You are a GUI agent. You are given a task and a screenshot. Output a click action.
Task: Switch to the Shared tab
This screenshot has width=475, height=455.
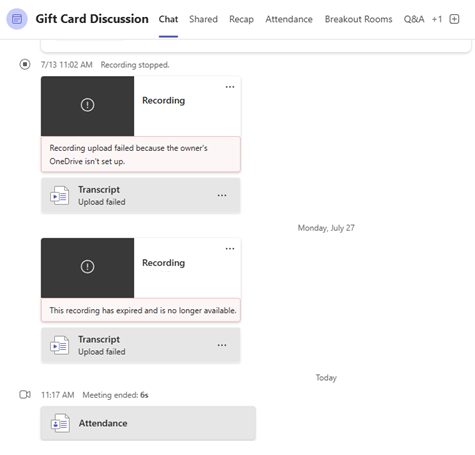point(203,19)
